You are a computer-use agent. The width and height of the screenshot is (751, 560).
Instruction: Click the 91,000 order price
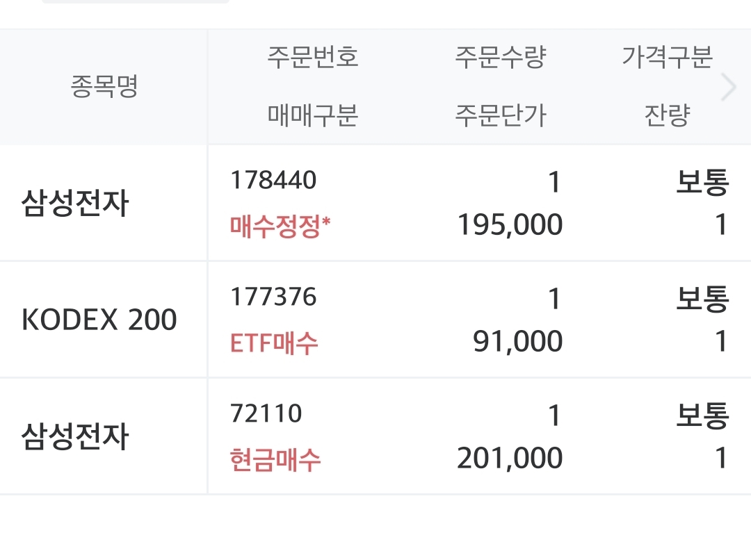click(x=518, y=342)
